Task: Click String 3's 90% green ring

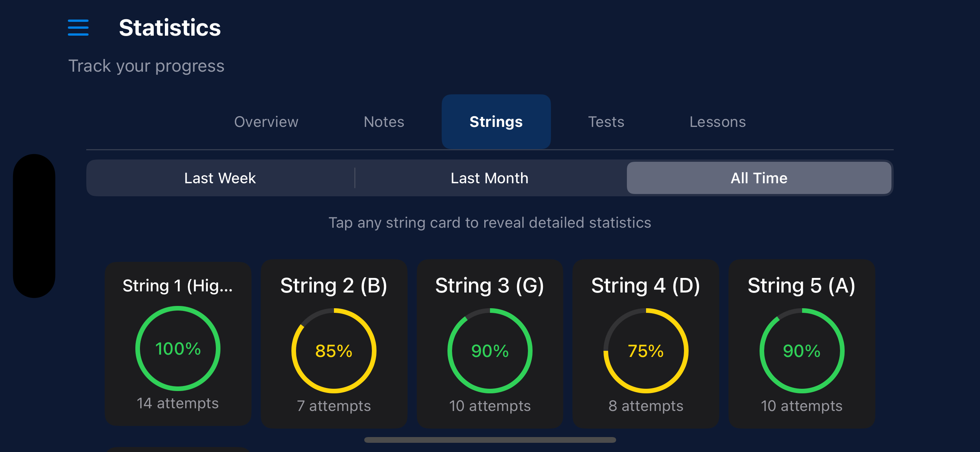Action: pyautogui.click(x=490, y=351)
